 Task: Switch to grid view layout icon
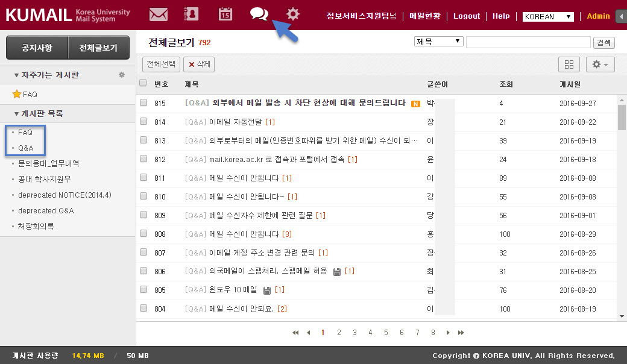tap(569, 64)
